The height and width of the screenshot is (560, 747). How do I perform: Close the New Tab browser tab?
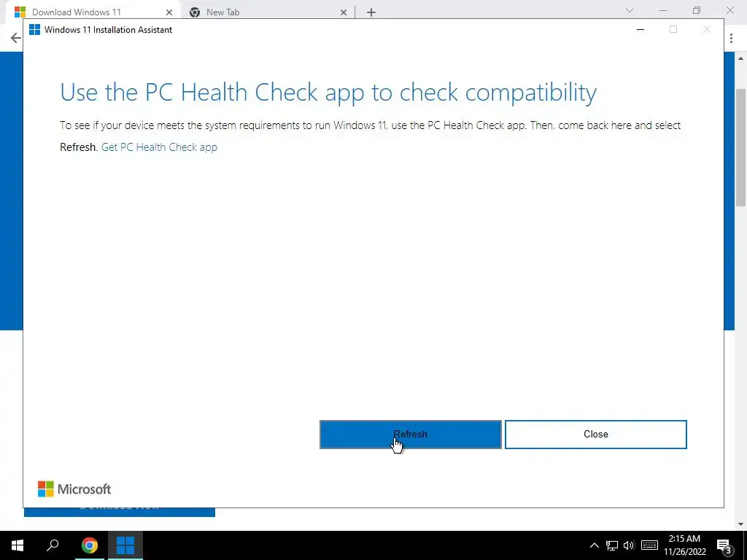pos(344,12)
